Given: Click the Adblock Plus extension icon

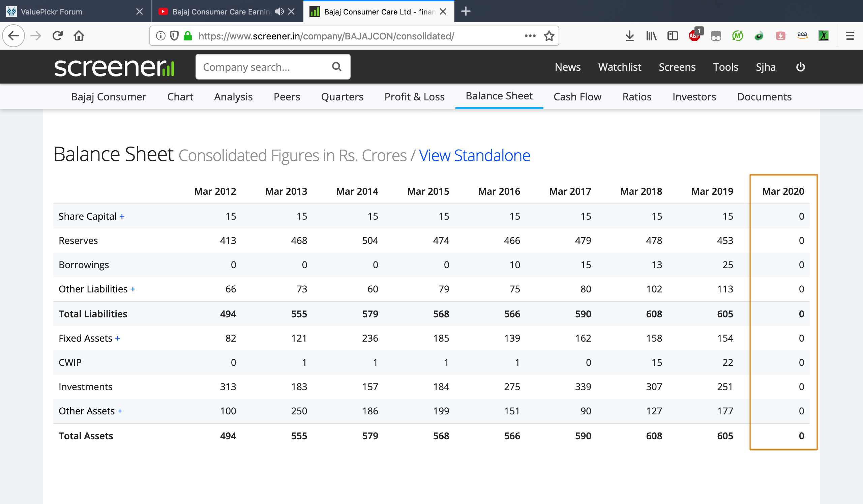Looking at the screenshot, I should (694, 36).
